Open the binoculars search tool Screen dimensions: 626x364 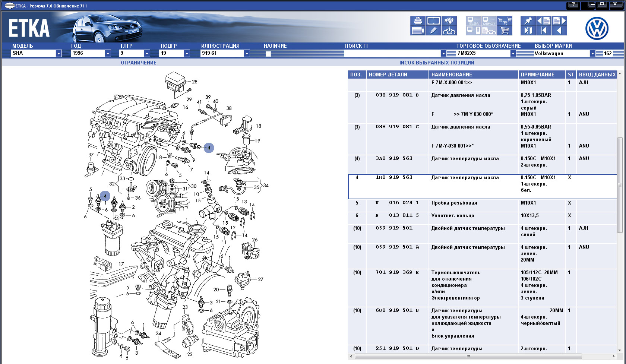(x=449, y=21)
